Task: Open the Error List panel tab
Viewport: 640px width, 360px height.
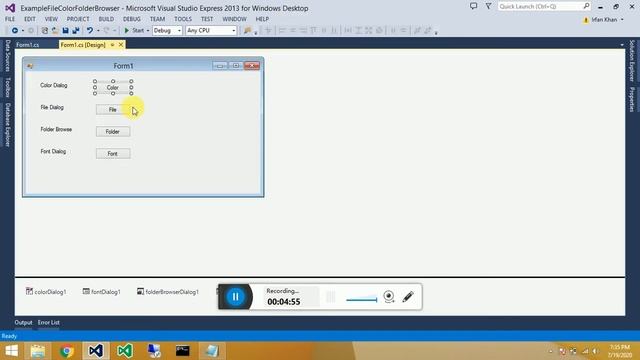Action: tap(49, 322)
